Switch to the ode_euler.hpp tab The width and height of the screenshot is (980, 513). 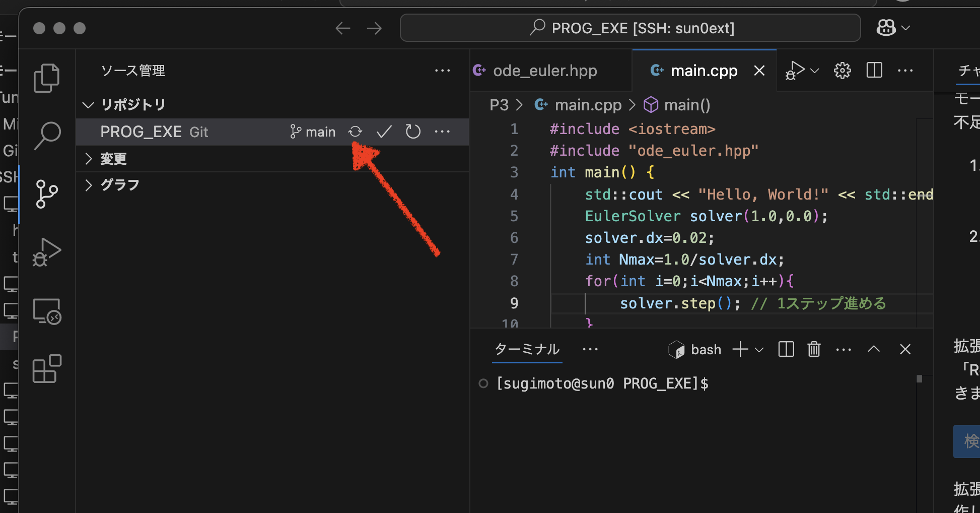tap(545, 71)
